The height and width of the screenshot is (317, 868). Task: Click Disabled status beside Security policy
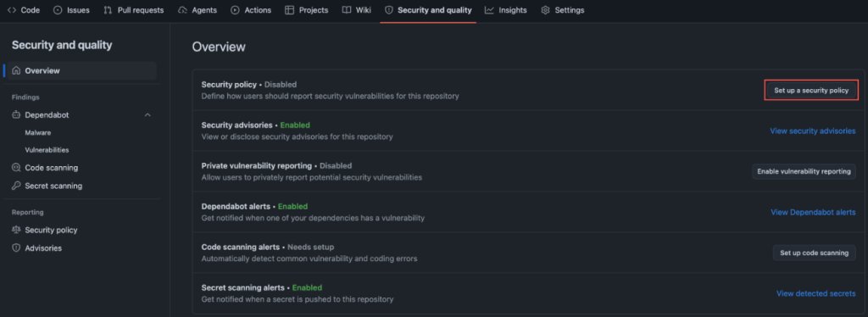(280, 85)
